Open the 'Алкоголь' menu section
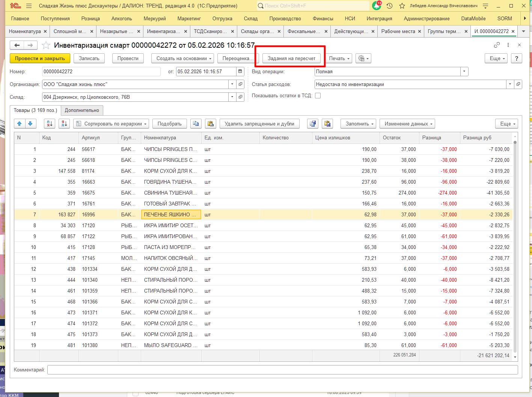Image resolution: width=532 pixels, height=397 pixels. click(122, 18)
